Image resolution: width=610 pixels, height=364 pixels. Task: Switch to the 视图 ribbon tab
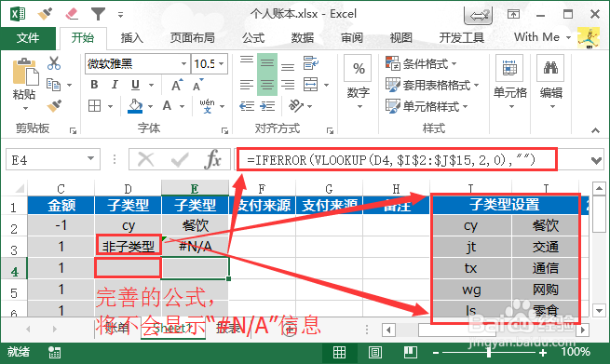click(400, 38)
